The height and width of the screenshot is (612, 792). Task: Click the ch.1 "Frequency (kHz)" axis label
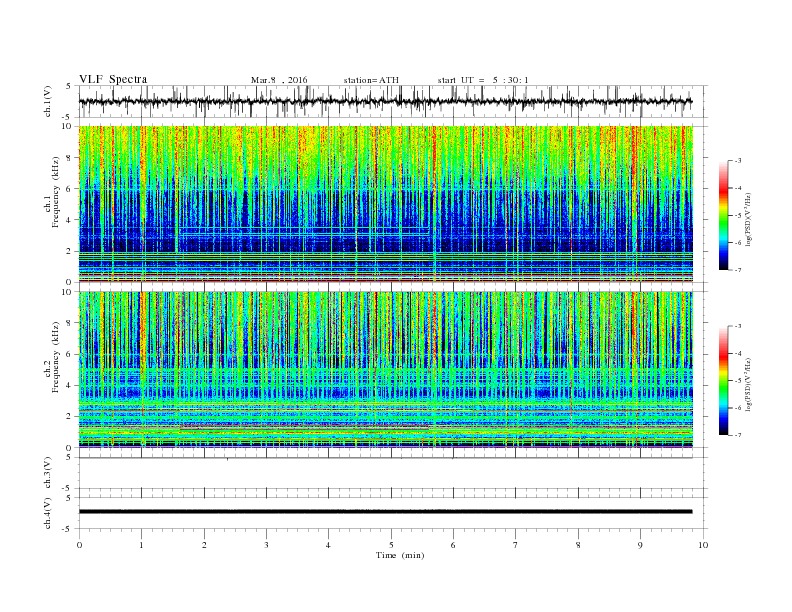click(55, 192)
